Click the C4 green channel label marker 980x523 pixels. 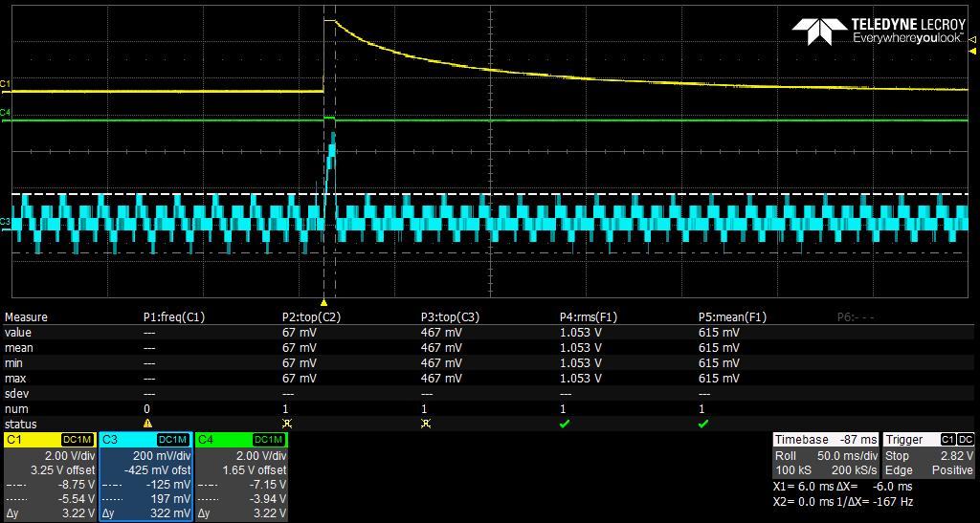(6, 112)
